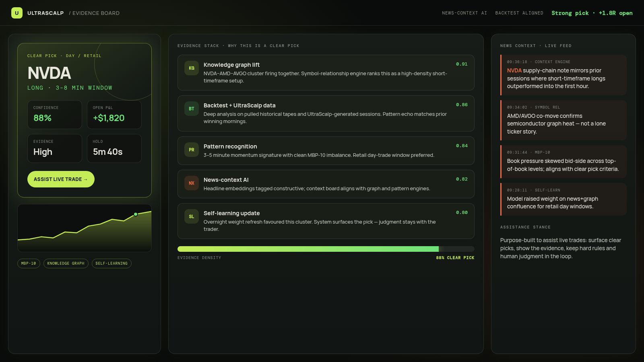Click the 0.86 score value
This screenshot has width=644, height=362.
(x=462, y=105)
